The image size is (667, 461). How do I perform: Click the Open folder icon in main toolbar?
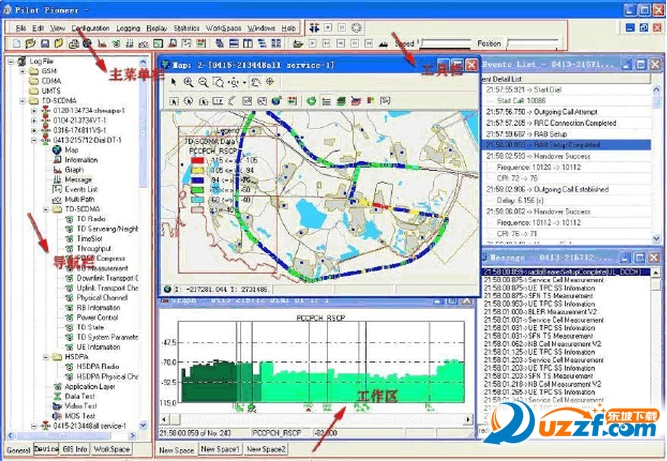tap(30, 43)
